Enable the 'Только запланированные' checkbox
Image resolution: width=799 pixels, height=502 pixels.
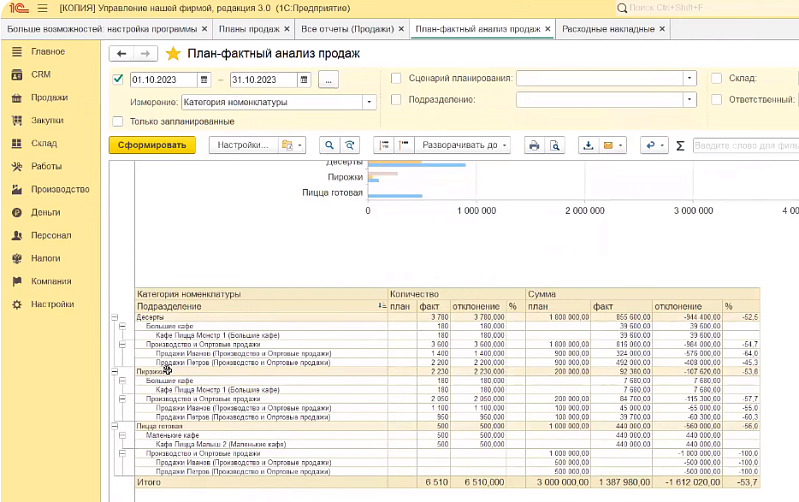coord(118,122)
